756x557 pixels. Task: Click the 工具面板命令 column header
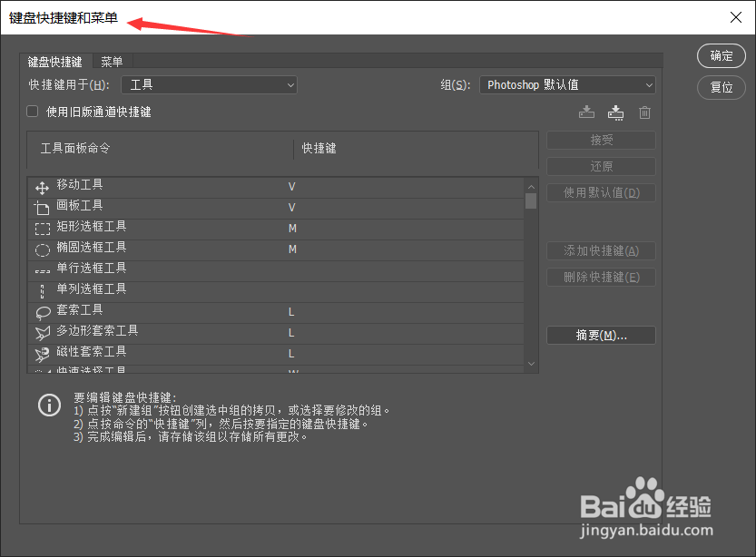pyautogui.click(x=75, y=148)
